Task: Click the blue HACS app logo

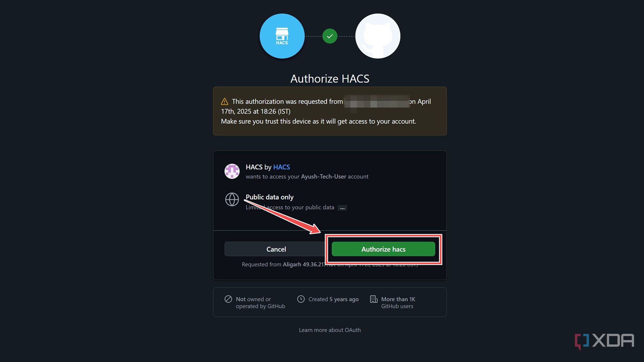Action: coord(282,36)
